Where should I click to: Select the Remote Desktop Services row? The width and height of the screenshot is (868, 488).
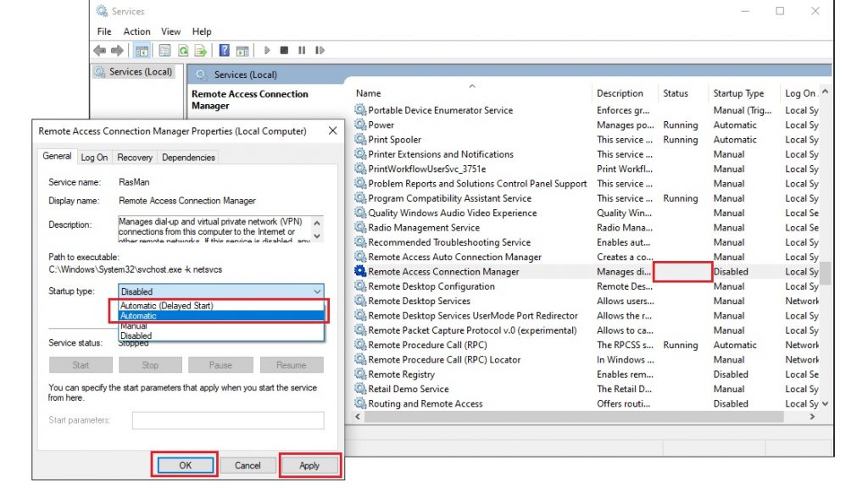pos(424,301)
